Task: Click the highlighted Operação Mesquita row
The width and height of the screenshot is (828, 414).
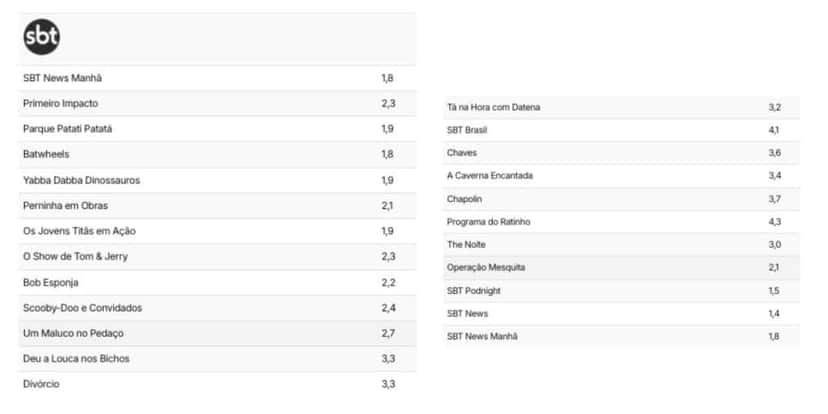Action: (621, 267)
